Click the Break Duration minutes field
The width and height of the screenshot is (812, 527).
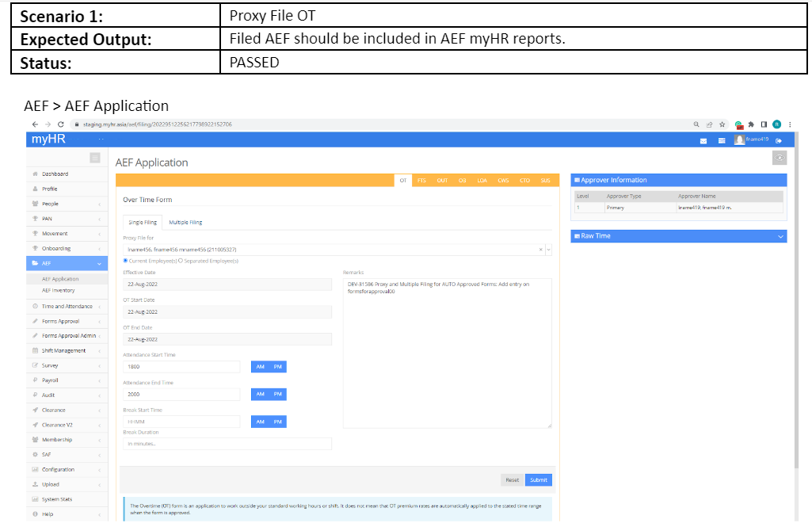227,444
